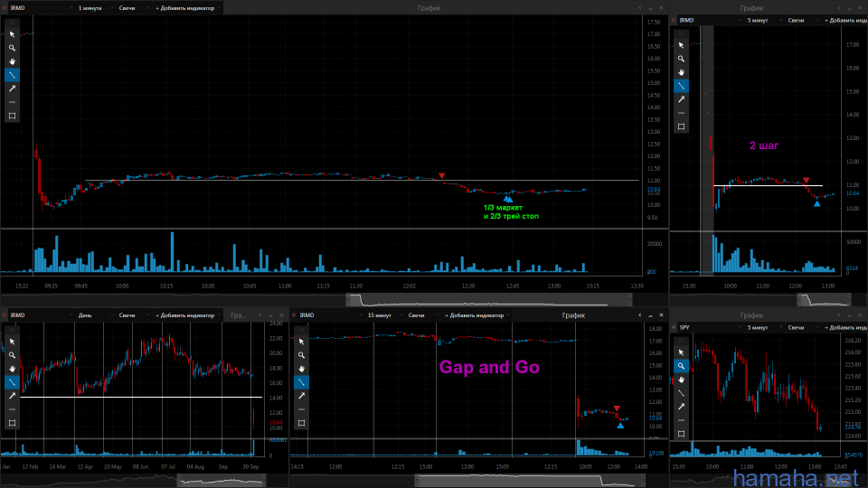Screen dimensions: 868x488
Task: Select the pointer tool in IRMD 5 минут chart
Action: tap(682, 45)
